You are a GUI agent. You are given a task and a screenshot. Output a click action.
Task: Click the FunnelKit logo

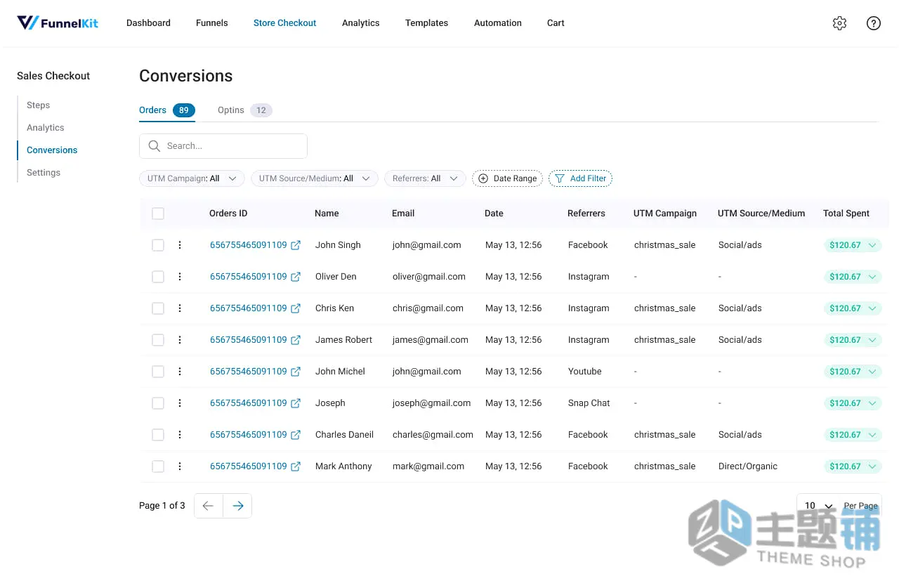(58, 23)
